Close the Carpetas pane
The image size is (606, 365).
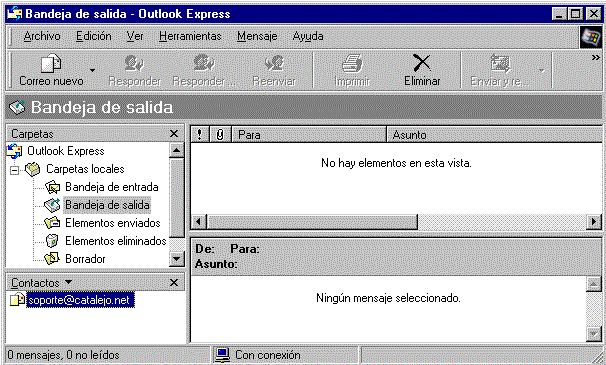174,133
